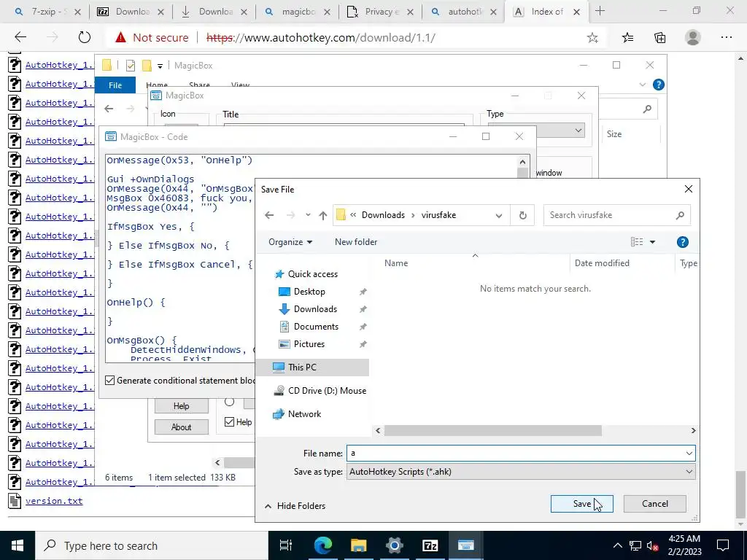Switch to the magicbox search browser tab
The height and width of the screenshot is (560, 747).
[298, 12]
